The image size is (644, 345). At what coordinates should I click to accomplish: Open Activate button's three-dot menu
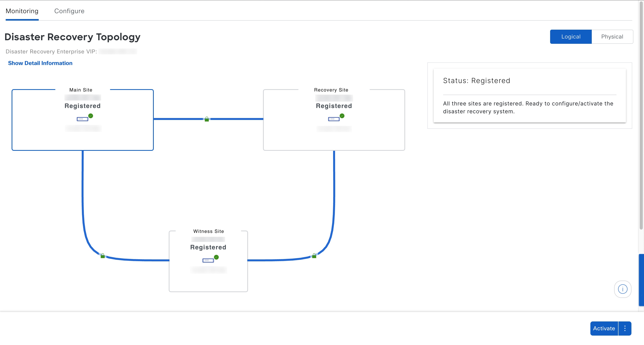[x=625, y=328]
